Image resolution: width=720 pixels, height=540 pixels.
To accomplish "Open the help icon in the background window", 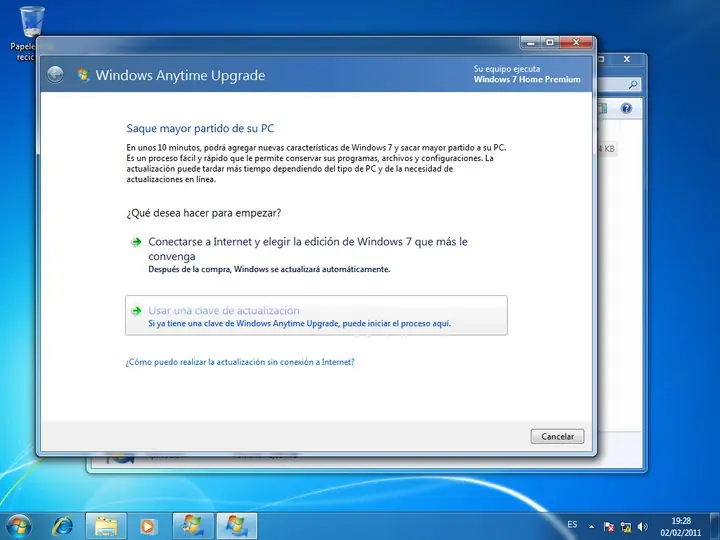I will (626, 108).
